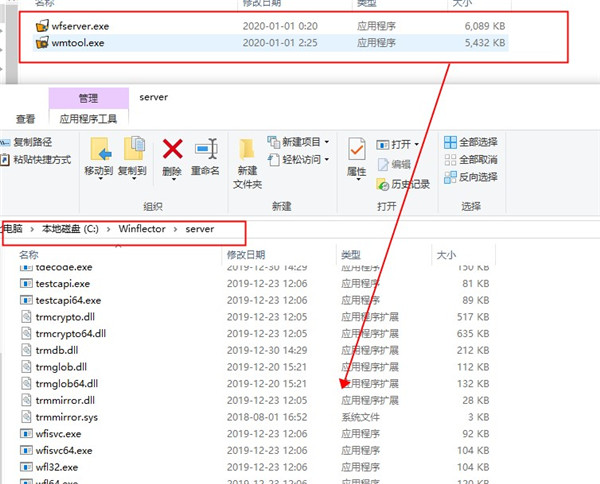600x484 pixels.
Task: Click the red Delete icon
Action: click(x=173, y=149)
